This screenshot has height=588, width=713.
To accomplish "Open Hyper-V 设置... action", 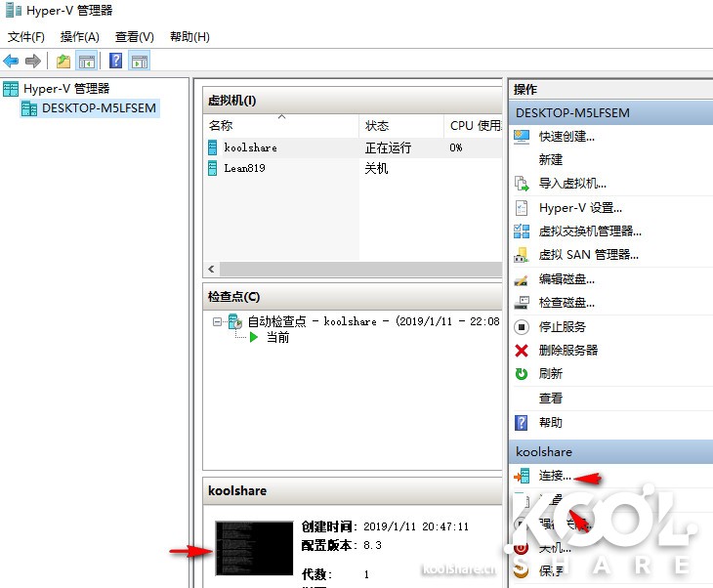I will tap(581, 208).
